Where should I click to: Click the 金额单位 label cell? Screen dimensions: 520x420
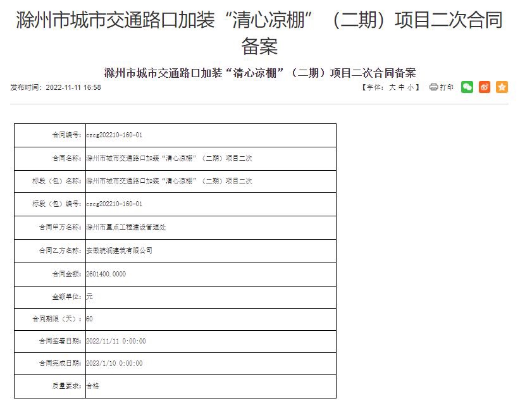click(50, 297)
